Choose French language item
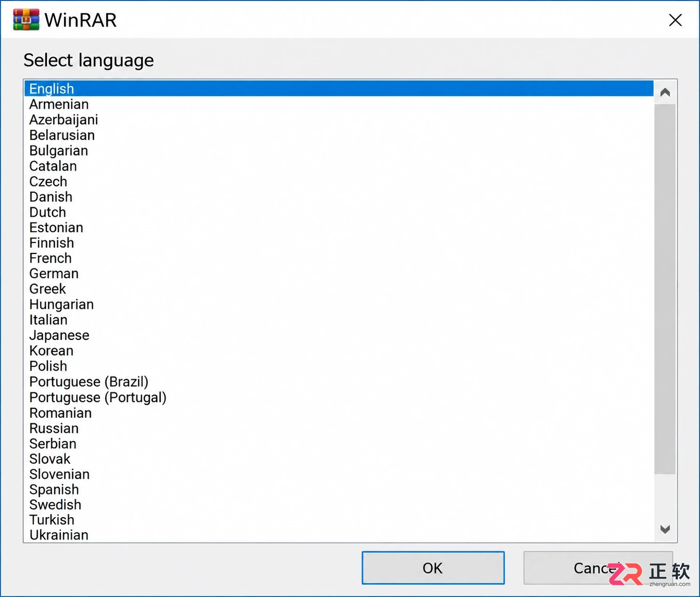This screenshot has width=700, height=597. [339, 258]
